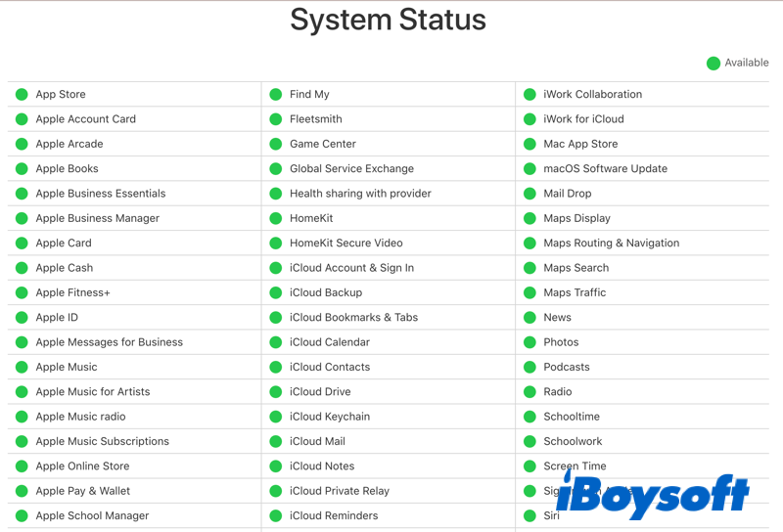Viewport: 783px width, 532px height.
Task: Click the green dot next to Podcasts
Action: click(530, 368)
